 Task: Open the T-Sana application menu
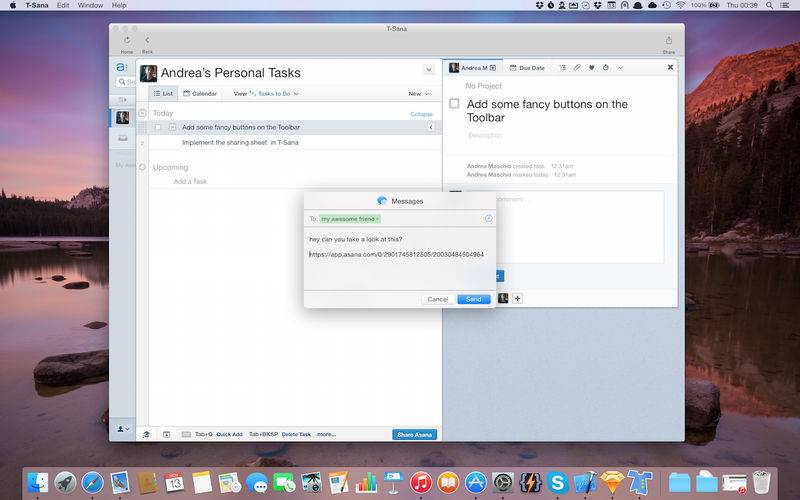tap(37, 5)
